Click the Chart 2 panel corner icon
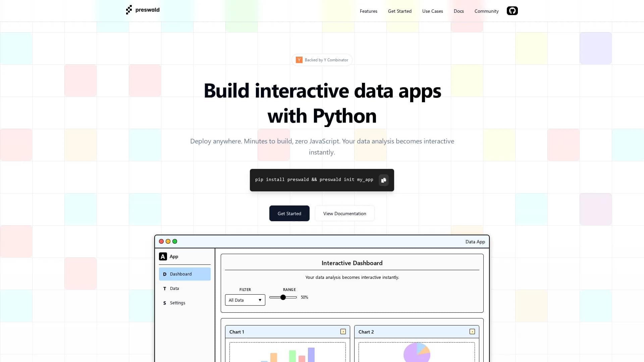This screenshot has height=362, width=644. click(x=472, y=331)
